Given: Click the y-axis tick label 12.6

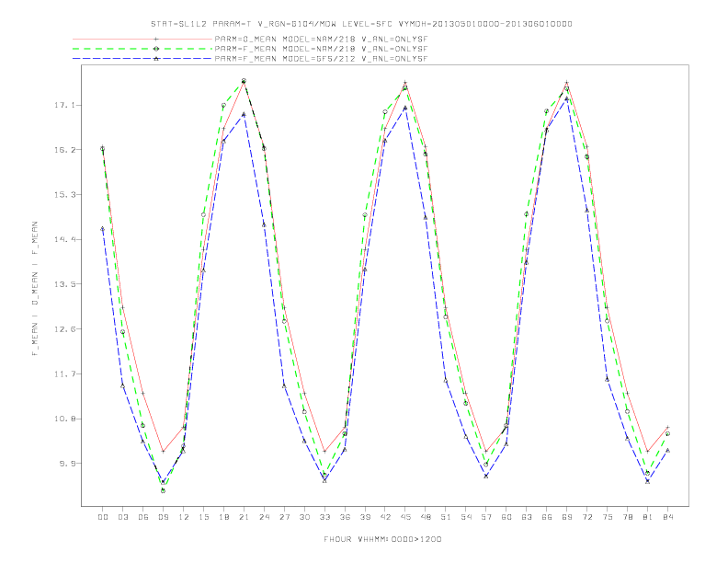Looking at the screenshot, I should pos(63,329).
